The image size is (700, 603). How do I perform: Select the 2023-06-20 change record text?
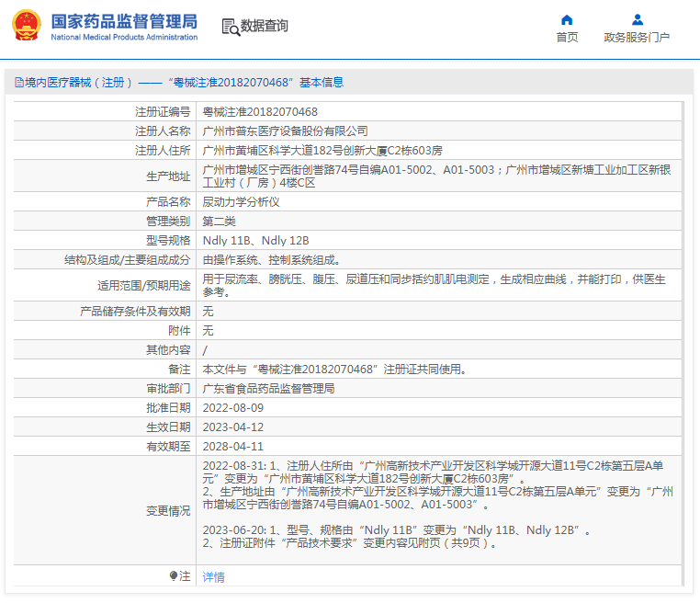coord(397,537)
